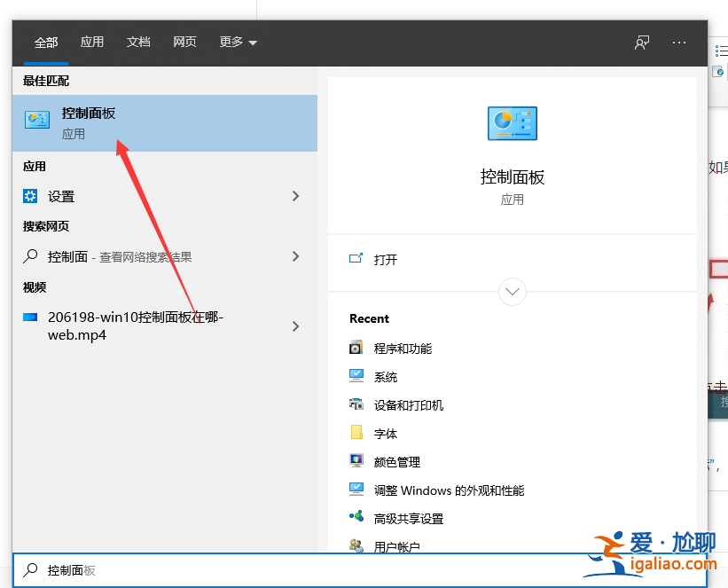Open 设备和打印机 settings

(401, 404)
